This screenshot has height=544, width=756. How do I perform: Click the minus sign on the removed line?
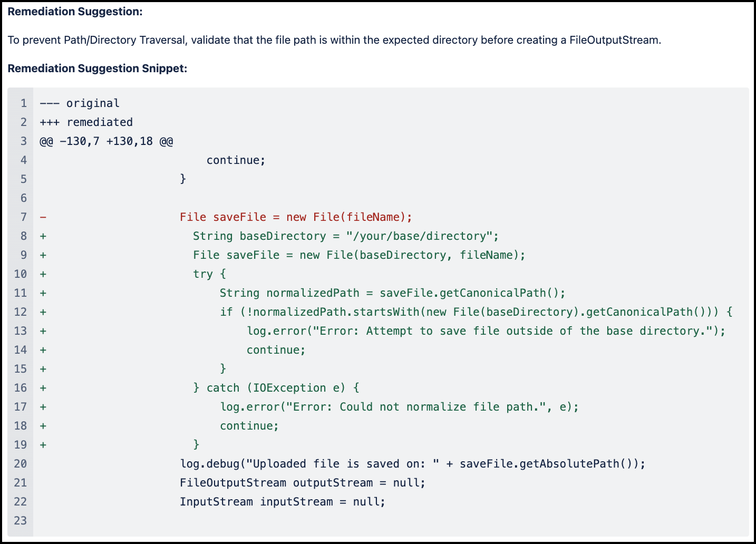[x=43, y=217]
